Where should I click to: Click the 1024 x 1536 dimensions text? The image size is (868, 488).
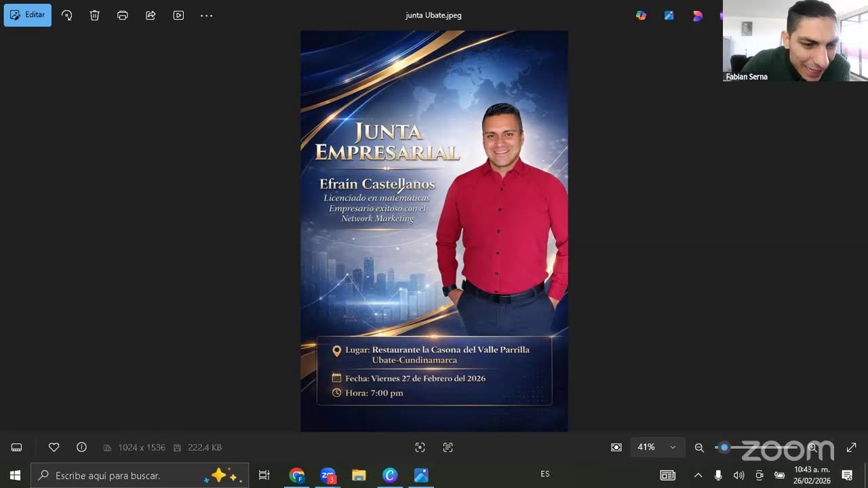point(142,447)
